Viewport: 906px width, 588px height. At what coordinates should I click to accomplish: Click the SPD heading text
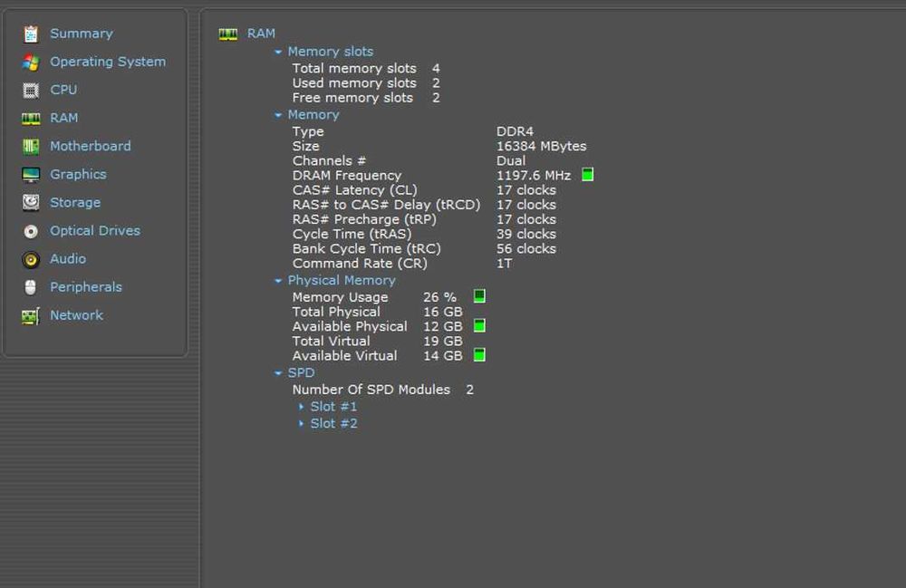click(301, 372)
